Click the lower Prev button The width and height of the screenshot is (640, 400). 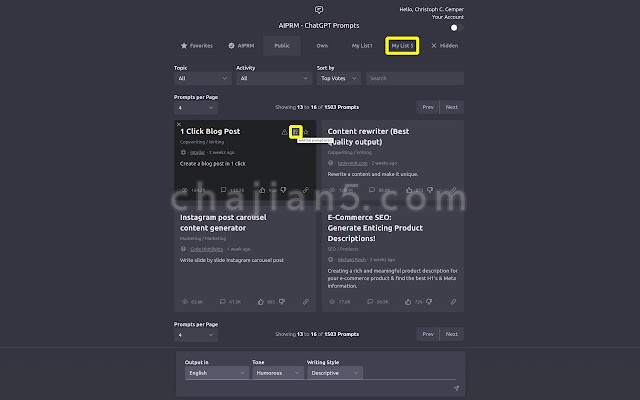[428, 334]
